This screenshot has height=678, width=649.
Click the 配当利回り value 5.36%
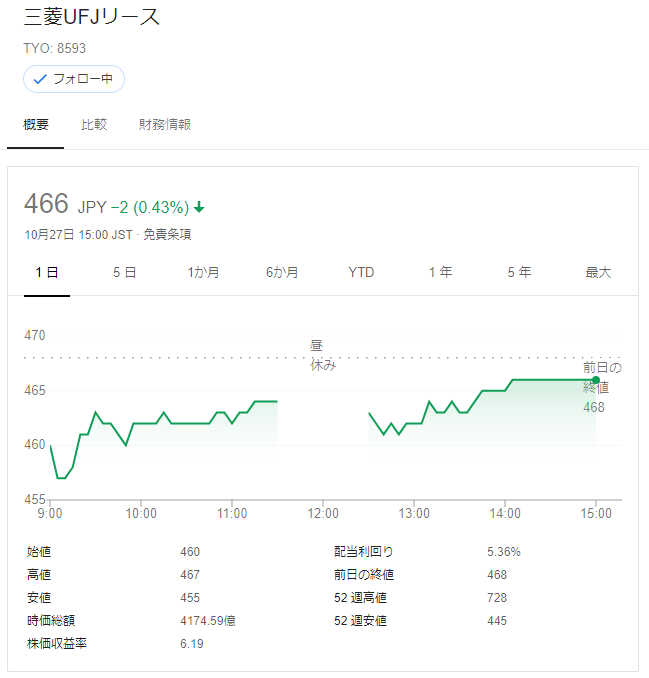point(504,552)
